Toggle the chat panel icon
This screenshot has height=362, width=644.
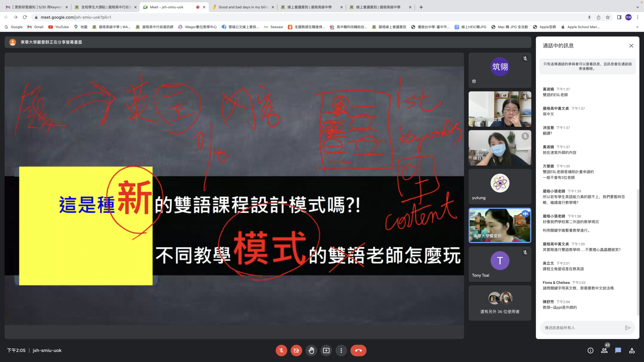[x=618, y=350]
